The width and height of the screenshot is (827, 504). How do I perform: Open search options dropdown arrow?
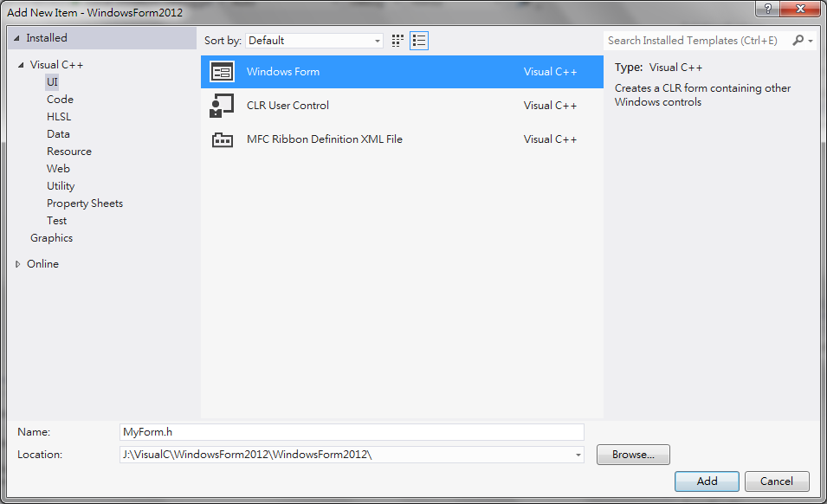[811, 41]
